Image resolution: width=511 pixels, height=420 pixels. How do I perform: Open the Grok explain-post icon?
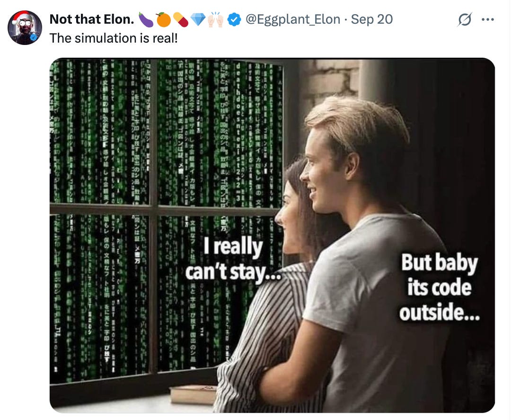pos(465,20)
